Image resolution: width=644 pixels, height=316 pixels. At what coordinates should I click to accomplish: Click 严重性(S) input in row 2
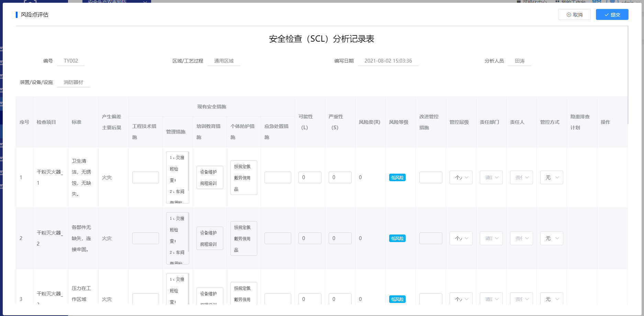pos(340,238)
